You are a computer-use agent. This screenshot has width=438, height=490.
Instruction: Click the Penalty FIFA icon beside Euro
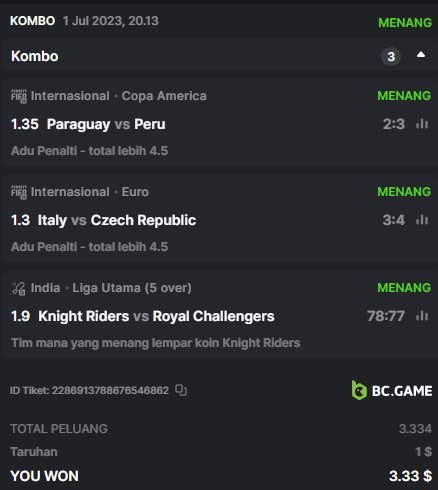[19, 192]
